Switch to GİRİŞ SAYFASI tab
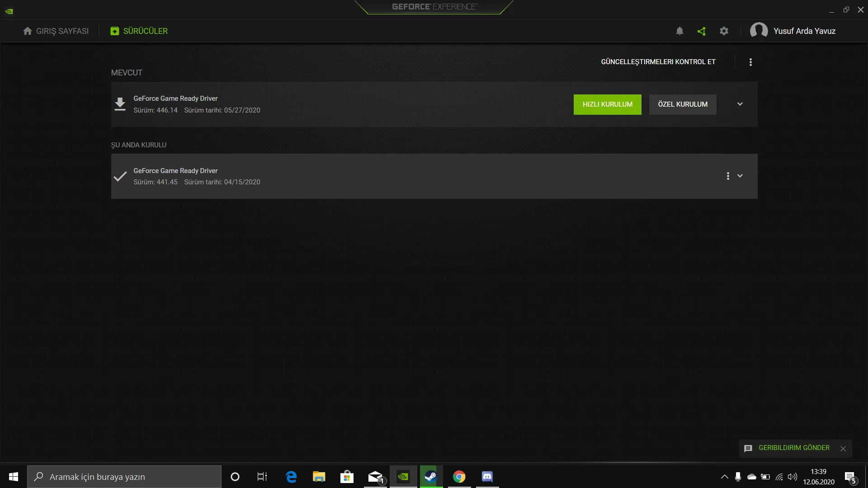This screenshot has width=868, height=488. pos(56,31)
